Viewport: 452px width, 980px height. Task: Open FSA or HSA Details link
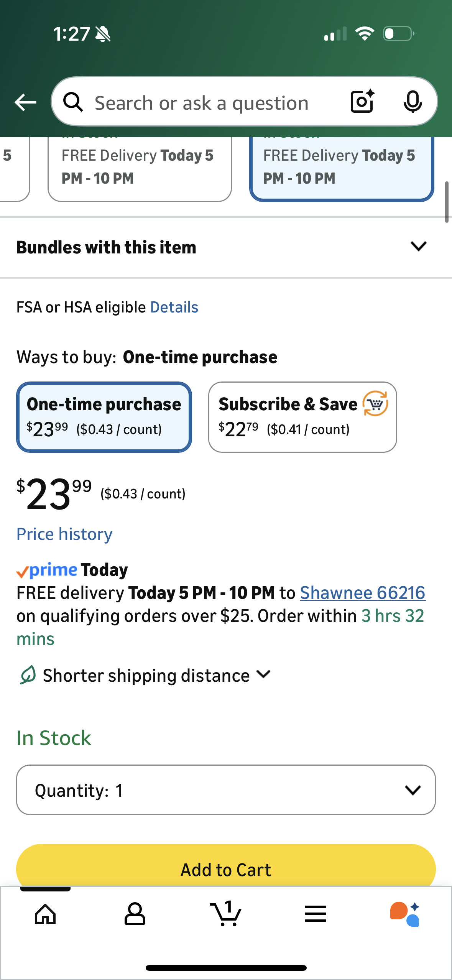[174, 307]
